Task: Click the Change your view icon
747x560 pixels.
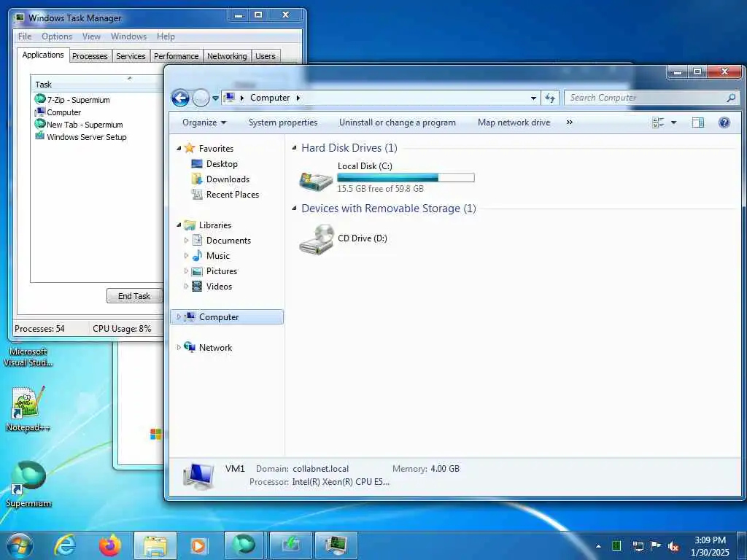Action: pyautogui.click(x=658, y=122)
